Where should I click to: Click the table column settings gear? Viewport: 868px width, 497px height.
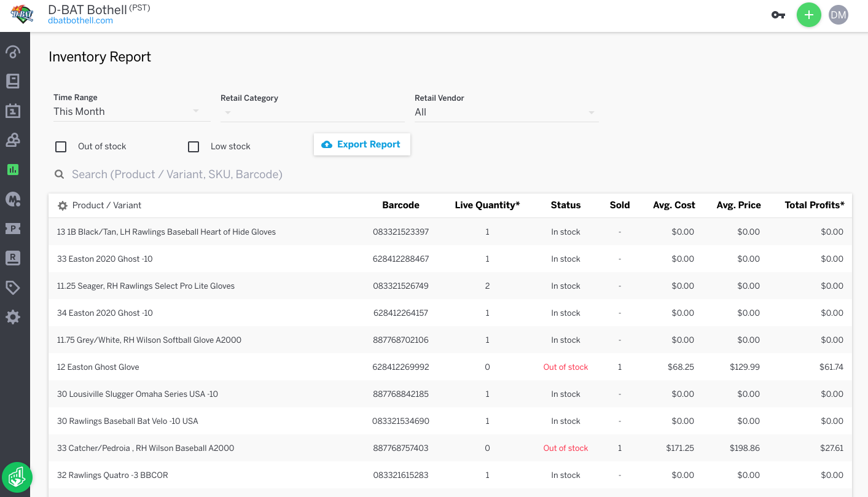click(62, 206)
